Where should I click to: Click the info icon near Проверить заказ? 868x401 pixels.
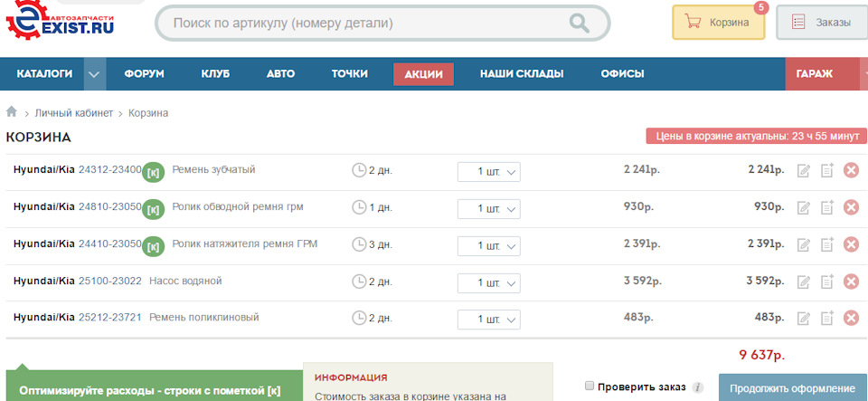coord(699,387)
